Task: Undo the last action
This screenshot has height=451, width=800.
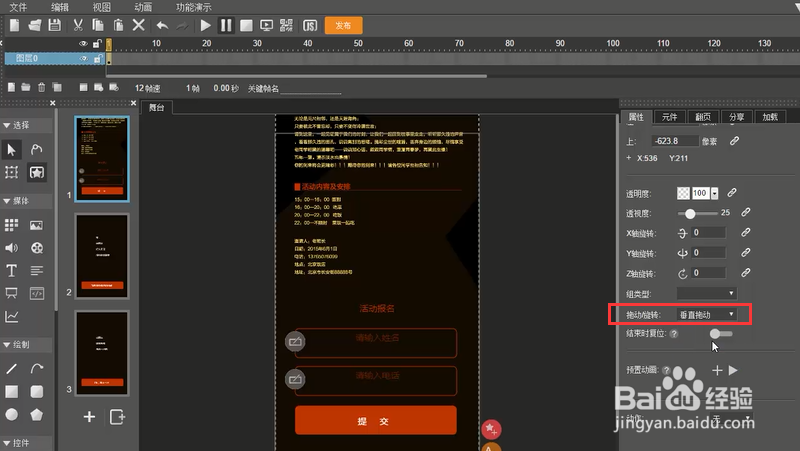Action: click(162, 26)
